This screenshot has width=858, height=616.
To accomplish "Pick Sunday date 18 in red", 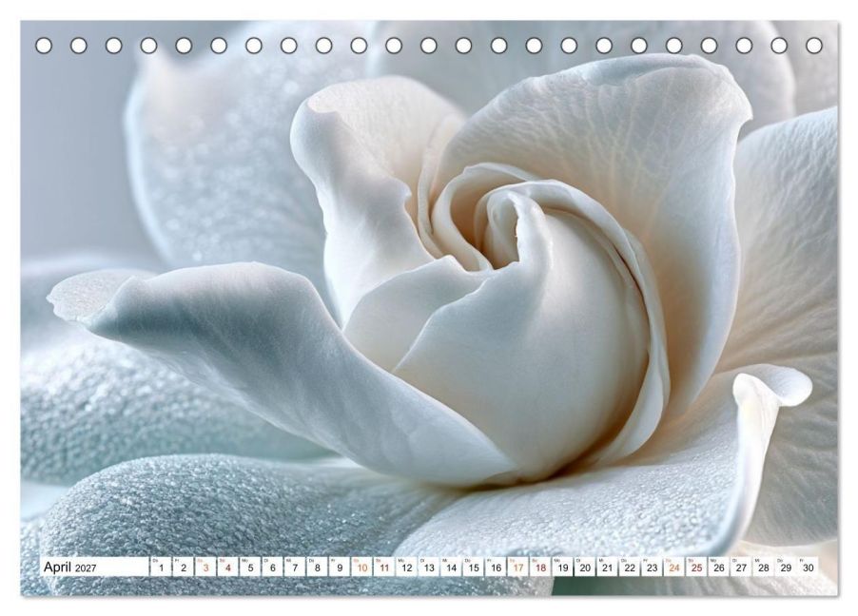I will tap(540, 567).
